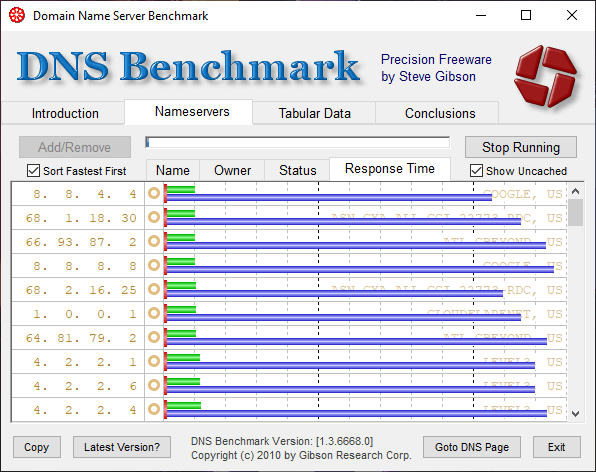Close the Domain Name Server Benchmark window
This screenshot has width=596, height=472.
pyautogui.click(x=572, y=16)
